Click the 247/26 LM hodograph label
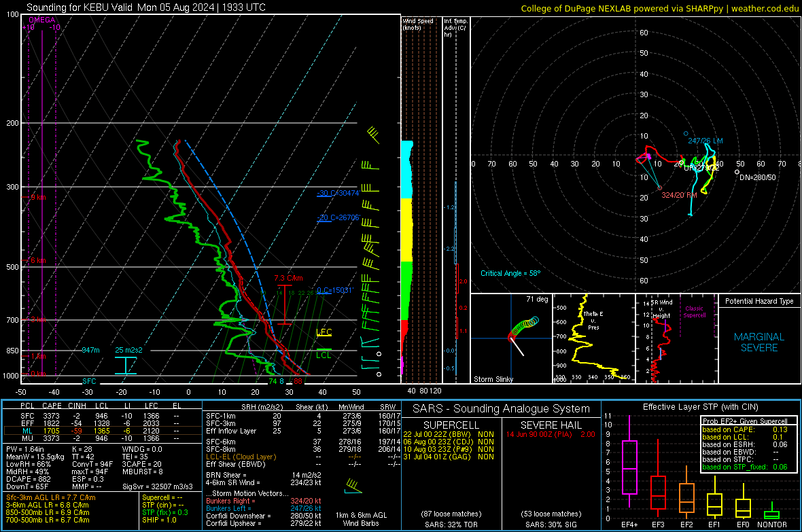 click(705, 141)
